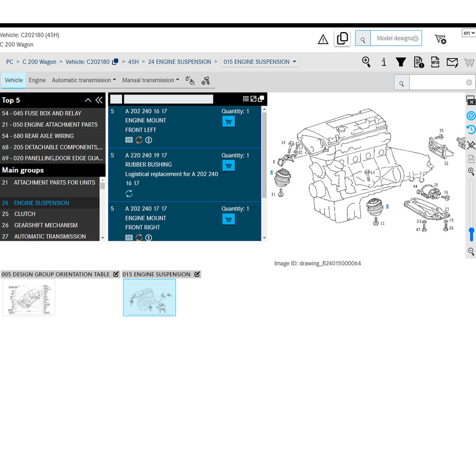476x476 pixels.
Task: Open C 200 Wagon breadcrumb link
Action: [x=40, y=62]
